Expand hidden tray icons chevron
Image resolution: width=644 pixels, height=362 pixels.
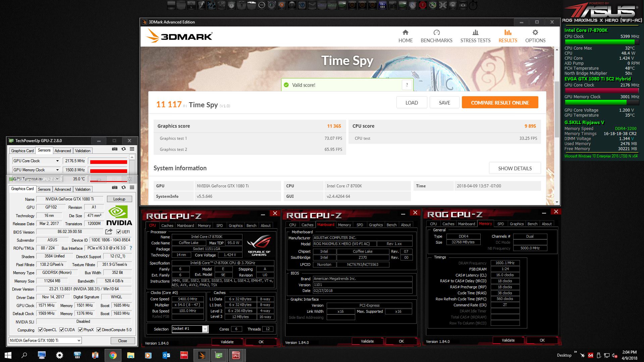click(575, 352)
